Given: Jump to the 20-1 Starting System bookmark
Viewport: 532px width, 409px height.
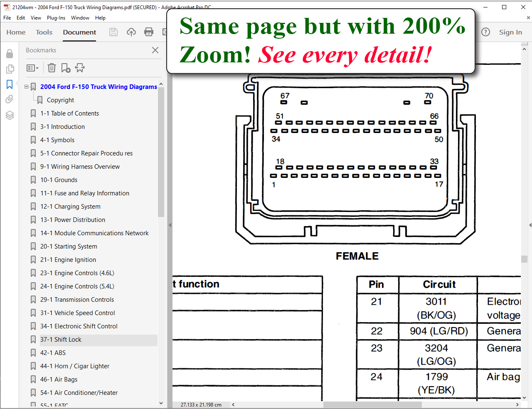Looking at the screenshot, I should pyautogui.click(x=69, y=246).
